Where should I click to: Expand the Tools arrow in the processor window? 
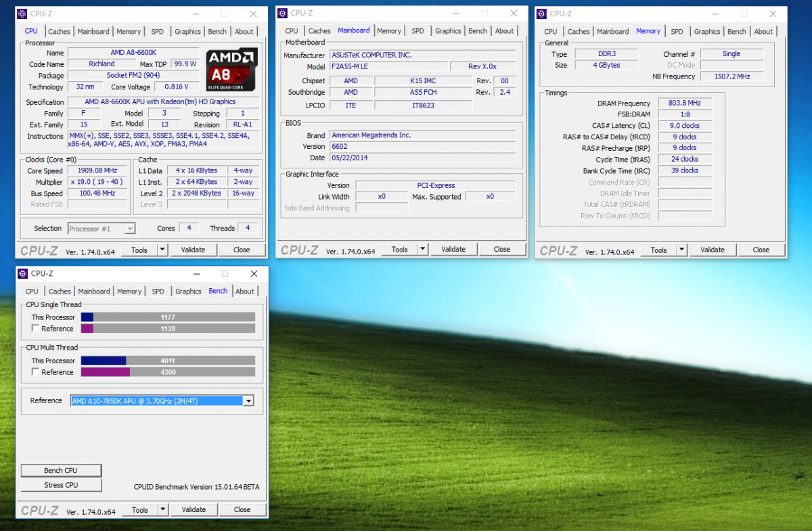pyautogui.click(x=162, y=250)
